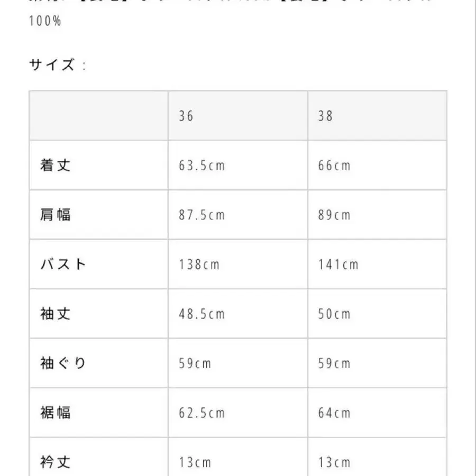Click the サイズ heading text
This screenshot has height=476, width=476.
tap(52, 66)
